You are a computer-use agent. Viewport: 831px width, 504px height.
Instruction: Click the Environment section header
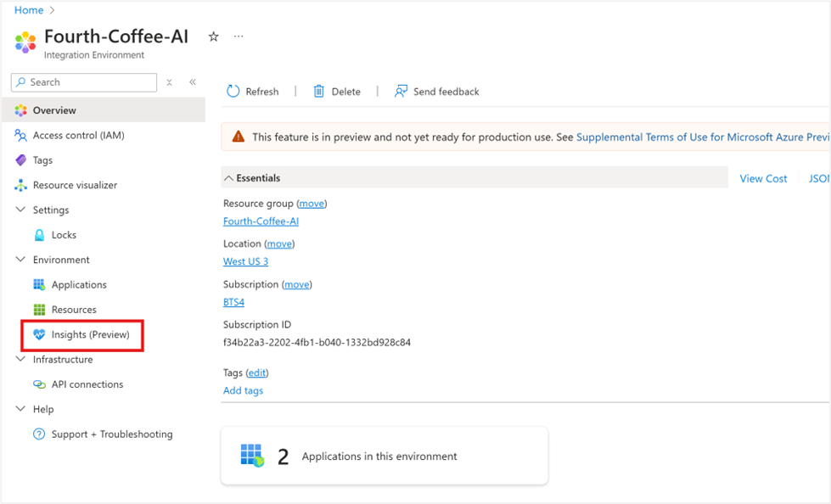coord(61,260)
